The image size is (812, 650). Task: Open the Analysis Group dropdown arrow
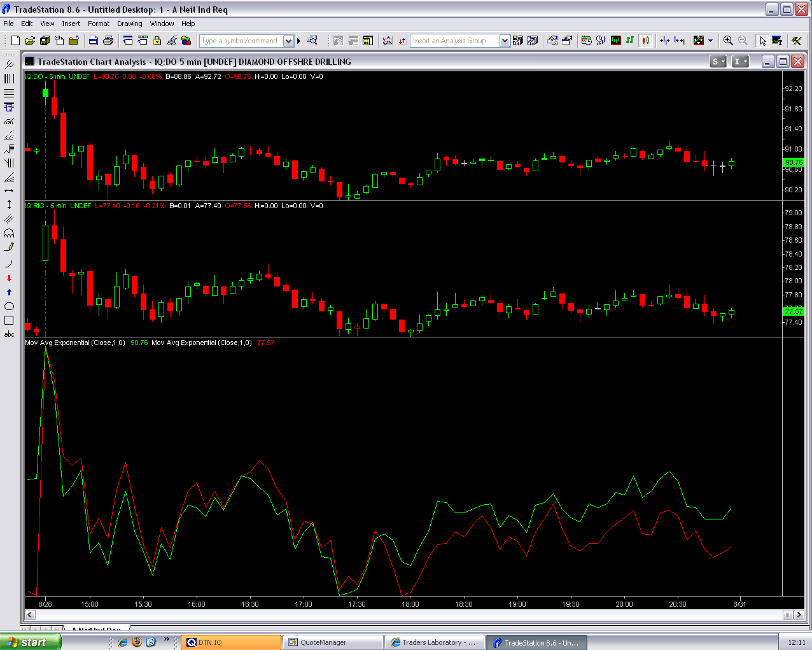point(505,41)
